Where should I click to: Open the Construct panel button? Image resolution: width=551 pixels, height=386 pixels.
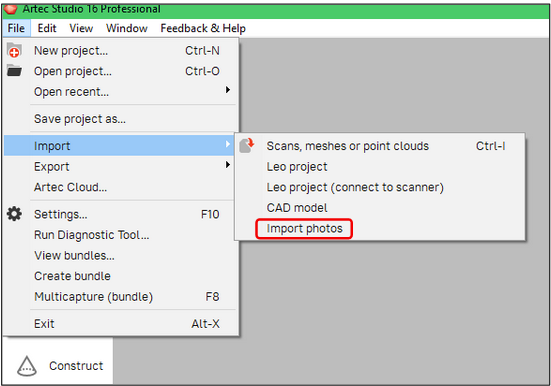click(58, 366)
